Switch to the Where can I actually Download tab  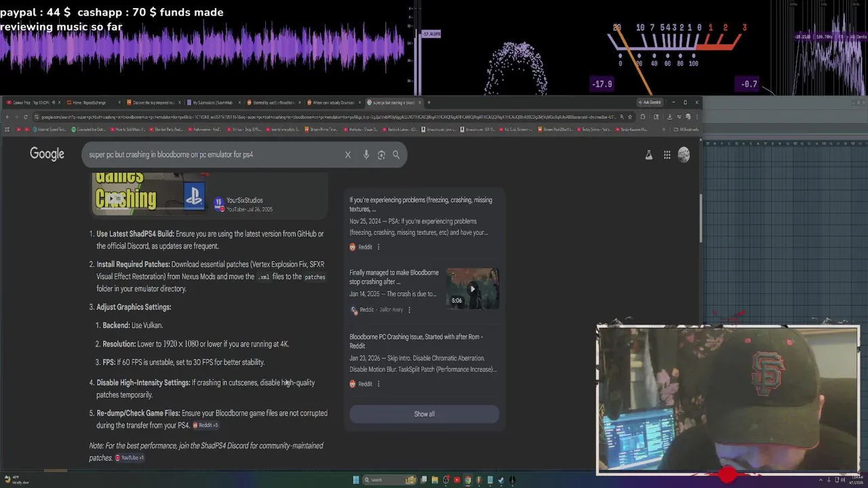click(332, 102)
